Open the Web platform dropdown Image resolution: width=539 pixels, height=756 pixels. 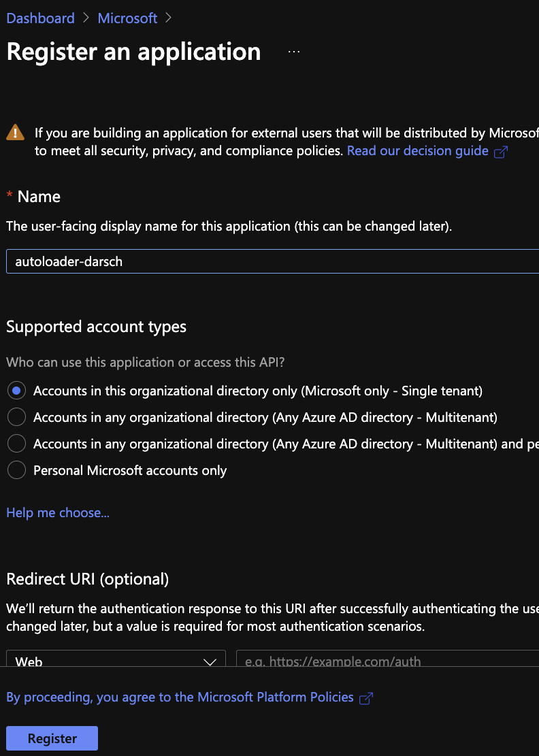click(116, 660)
